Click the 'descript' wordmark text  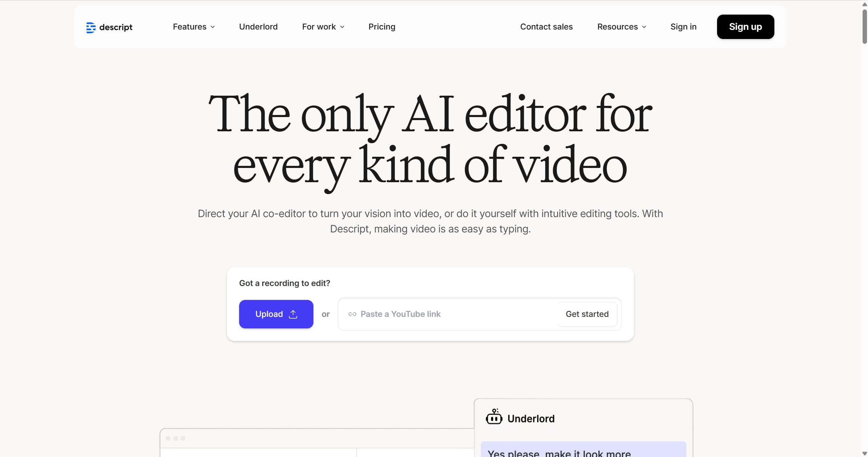point(116,27)
